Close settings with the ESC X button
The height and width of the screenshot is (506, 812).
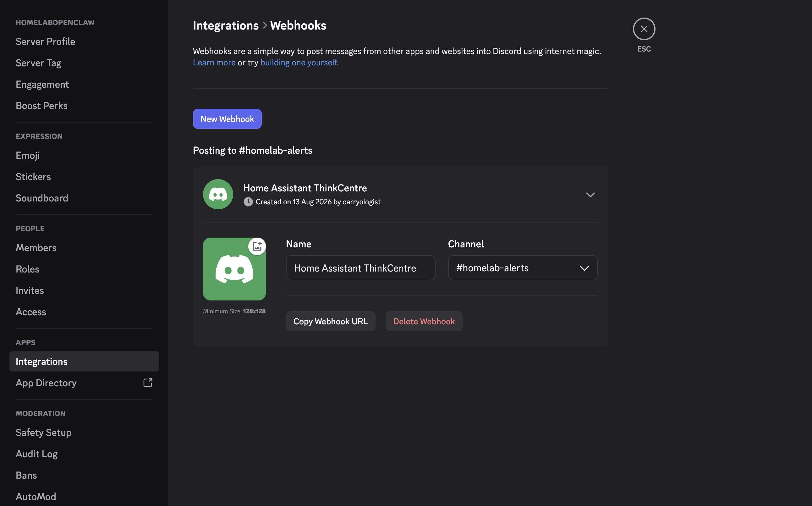tap(644, 29)
